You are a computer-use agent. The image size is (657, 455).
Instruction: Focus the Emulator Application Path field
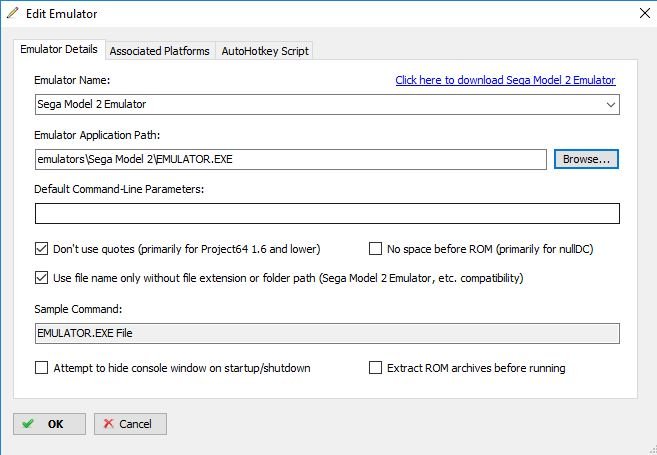pos(291,159)
